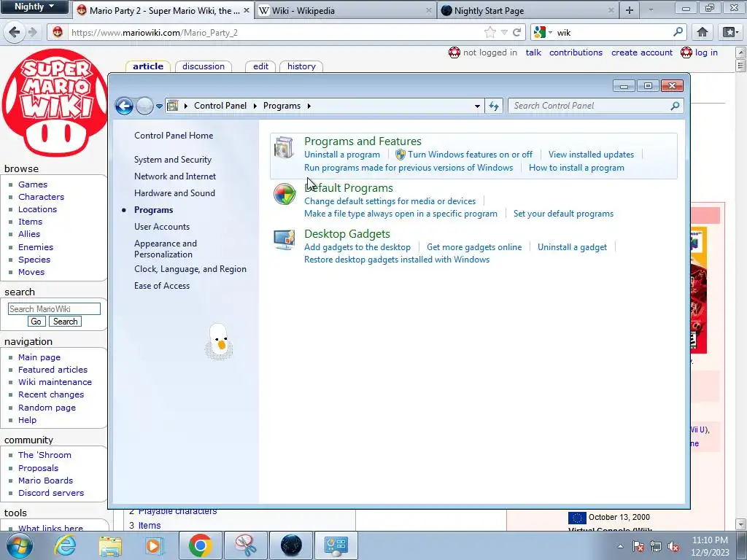Open the create account link
The width and height of the screenshot is (747, 560).
(x=642, y=52)
